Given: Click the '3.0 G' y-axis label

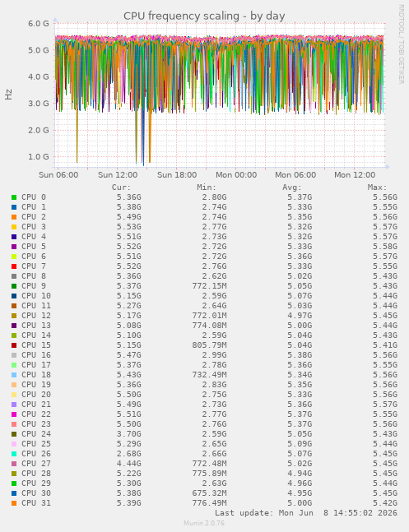Looking at the screenshot, I should tap(39, 104).
